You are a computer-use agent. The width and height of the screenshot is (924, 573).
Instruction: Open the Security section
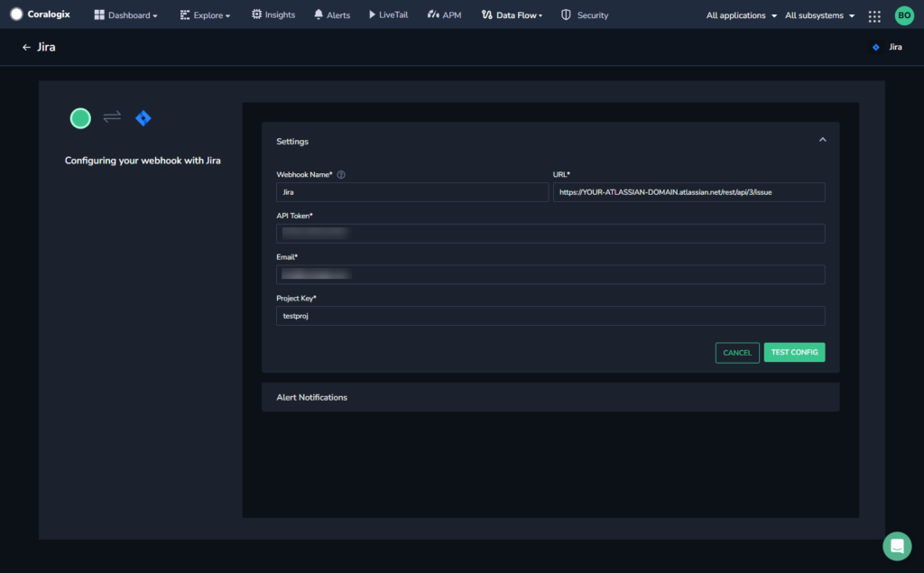click(x=585, y=14)
